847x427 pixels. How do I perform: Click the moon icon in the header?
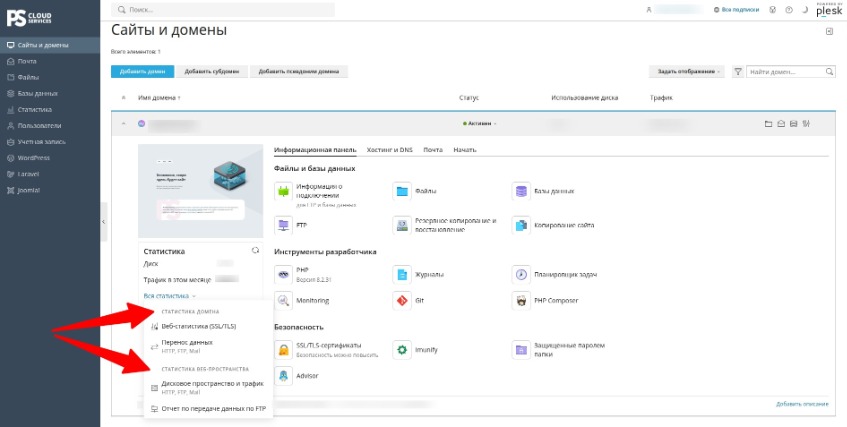[805, 10]
